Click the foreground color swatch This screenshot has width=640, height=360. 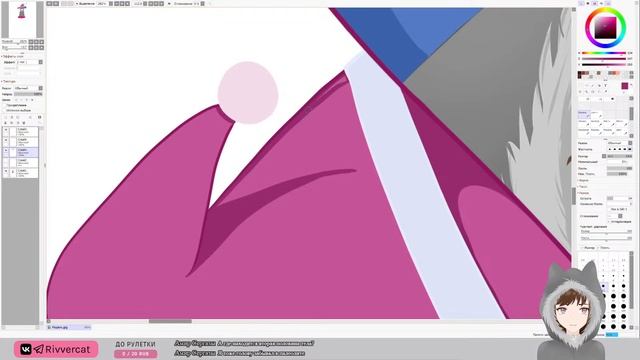pyautogui.click(x=624, y=86)
